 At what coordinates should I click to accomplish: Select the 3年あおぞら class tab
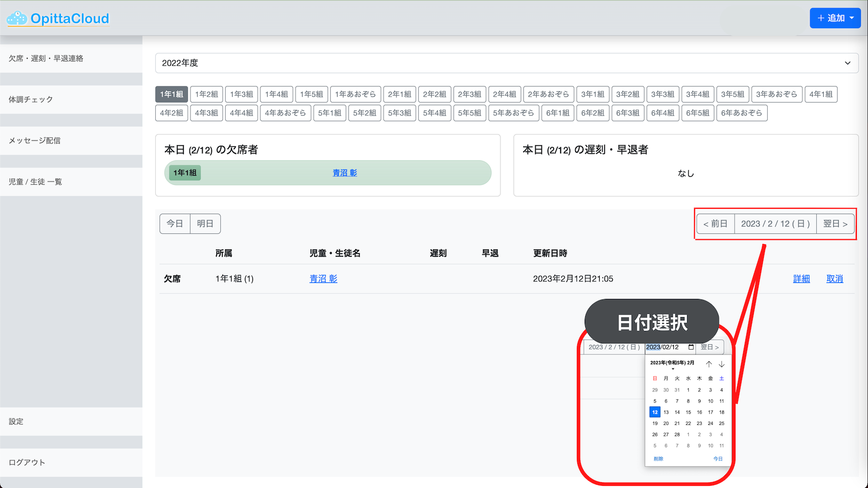tap(777, 94)
